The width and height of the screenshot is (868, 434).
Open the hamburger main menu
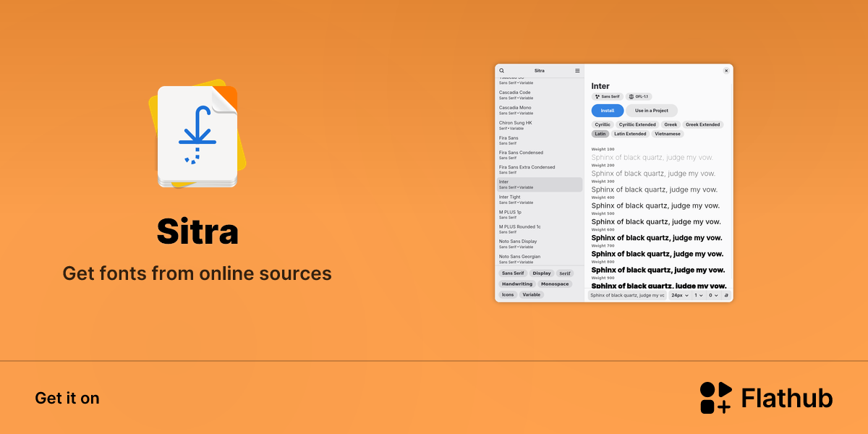pyautogui.click(x=577, y=71)
